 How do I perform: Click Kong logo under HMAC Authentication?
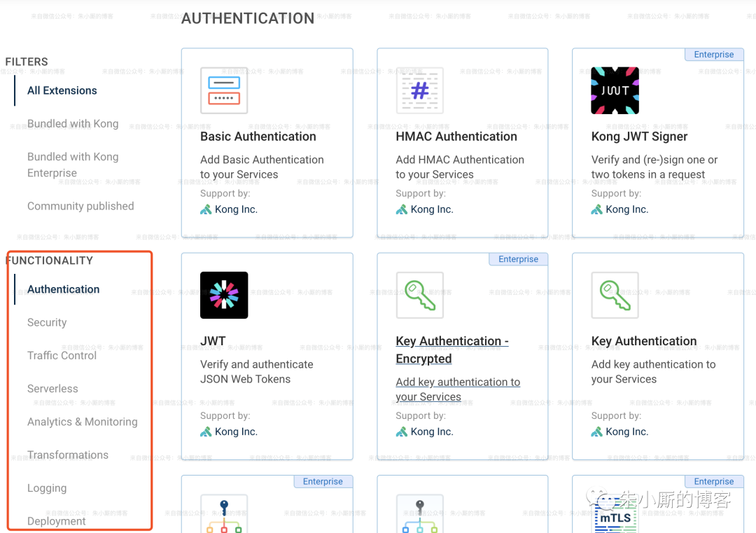(x=401, y=209)
